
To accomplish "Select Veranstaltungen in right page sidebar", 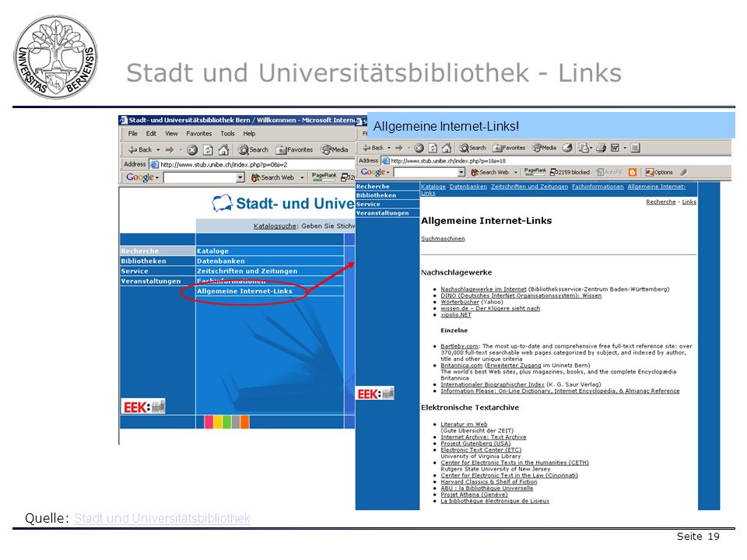I will click(x=382, y=213).
